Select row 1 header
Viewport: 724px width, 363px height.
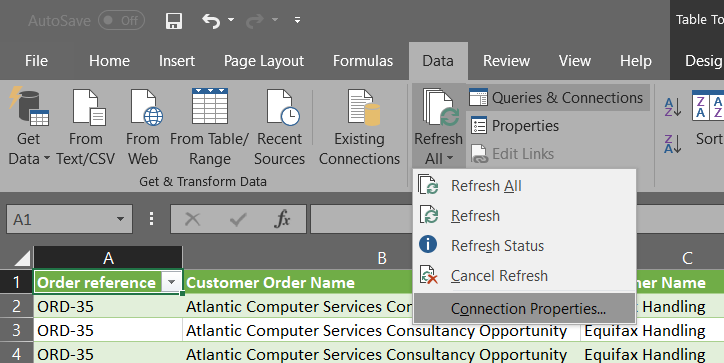[17, 282]
